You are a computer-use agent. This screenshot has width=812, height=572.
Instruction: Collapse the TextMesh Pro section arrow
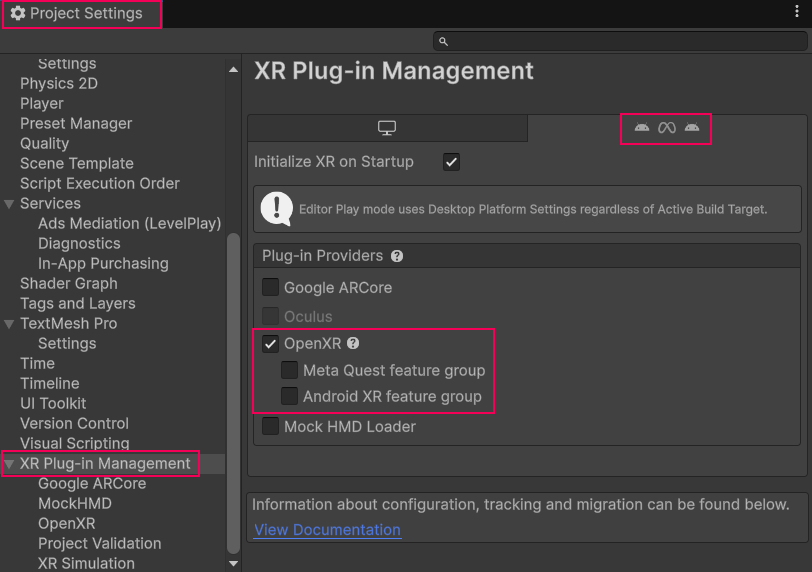pyautogui.click(x=9, y=324)
